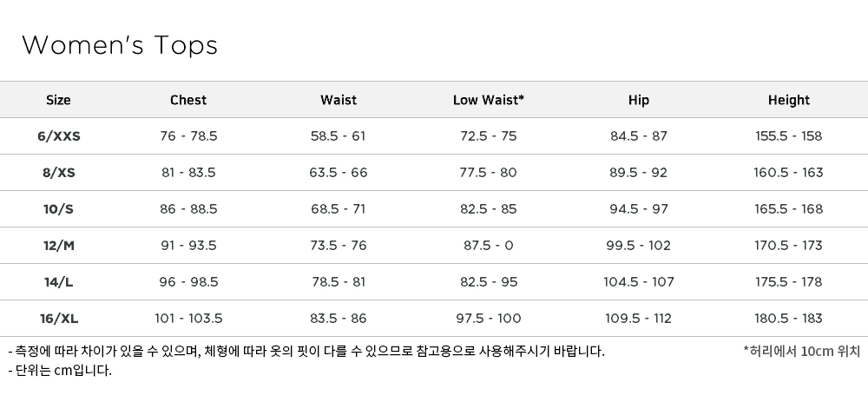Select the Hip column header
Image resolution: width=868 pixels, height=402 pixels.
point(638,100)
